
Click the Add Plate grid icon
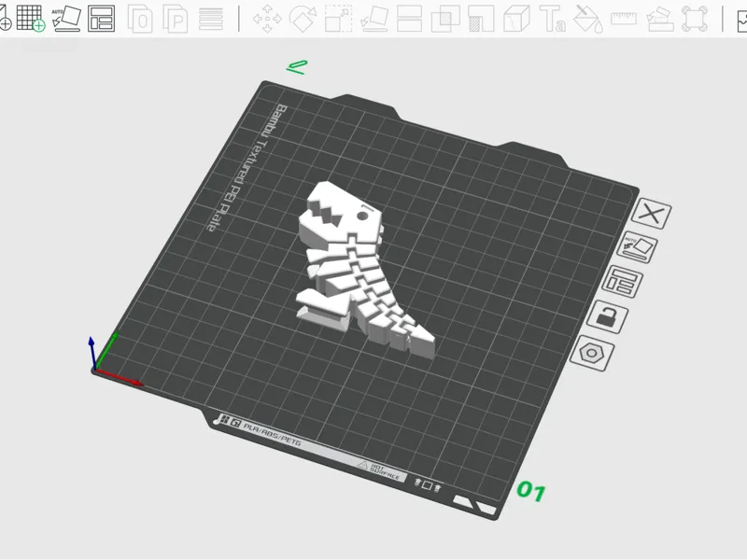pos(31,19)
